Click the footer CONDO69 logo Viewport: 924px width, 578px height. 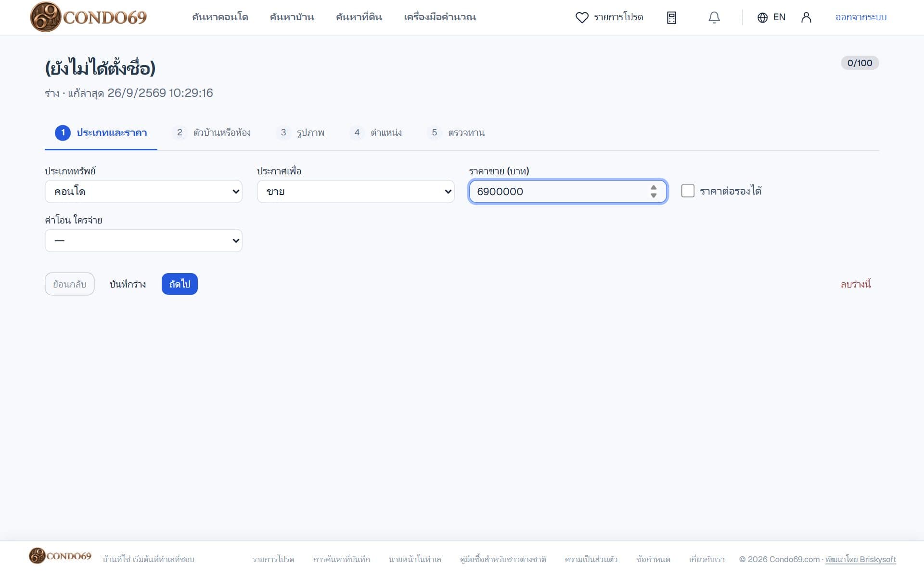pyautogui.click(x=60, y=556)
